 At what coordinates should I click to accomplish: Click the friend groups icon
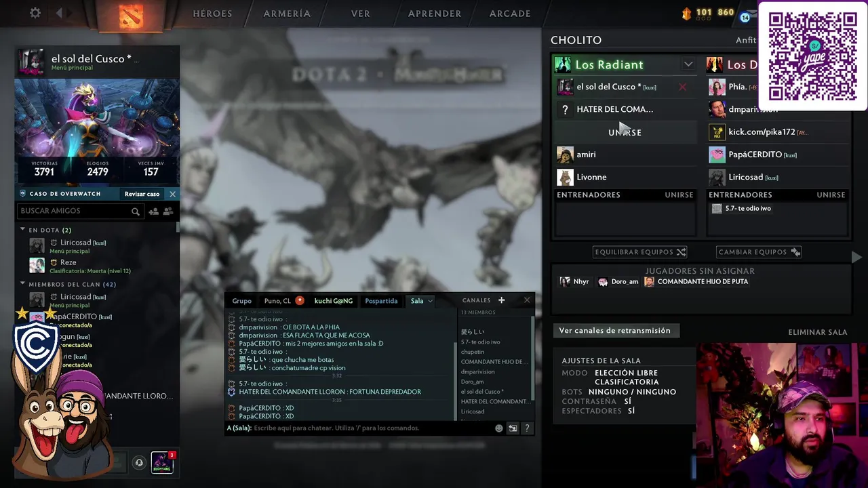tap(168, 211)
